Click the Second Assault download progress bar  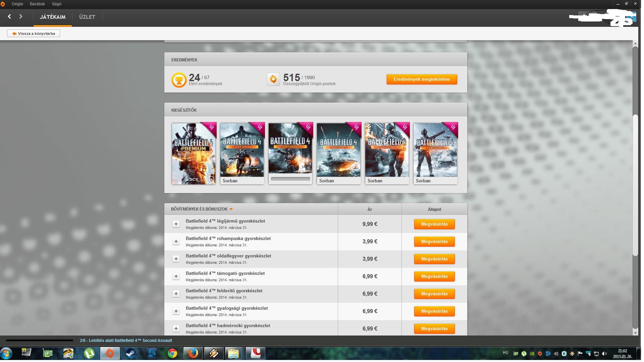coord(290,179)
